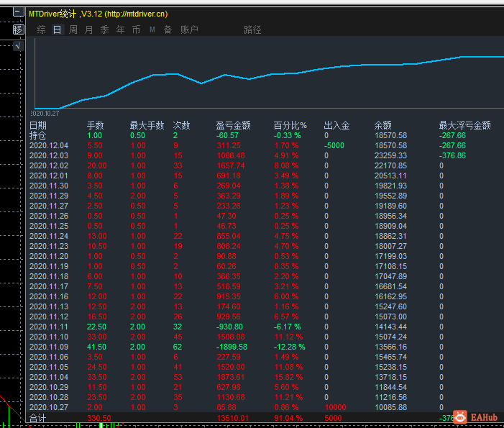Click the 百分比% column header
The width and height of the screenshot is (504, 428).
[x=290, y=125]
